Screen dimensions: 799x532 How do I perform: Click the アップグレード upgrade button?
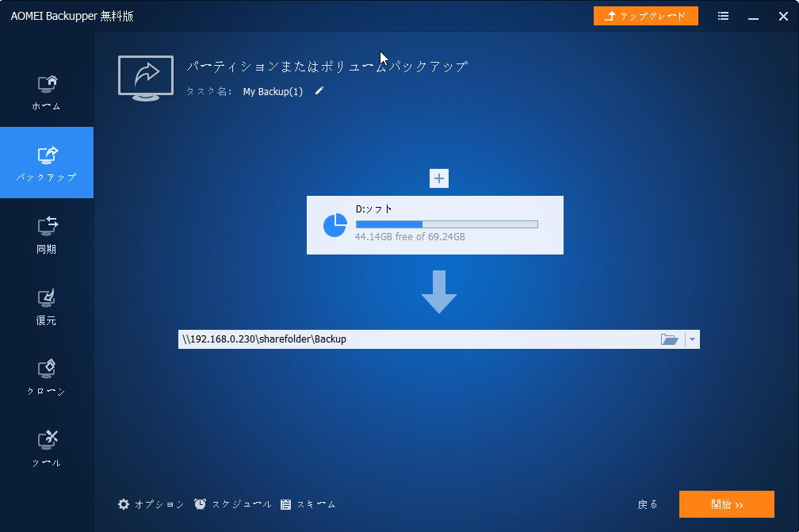645,16
